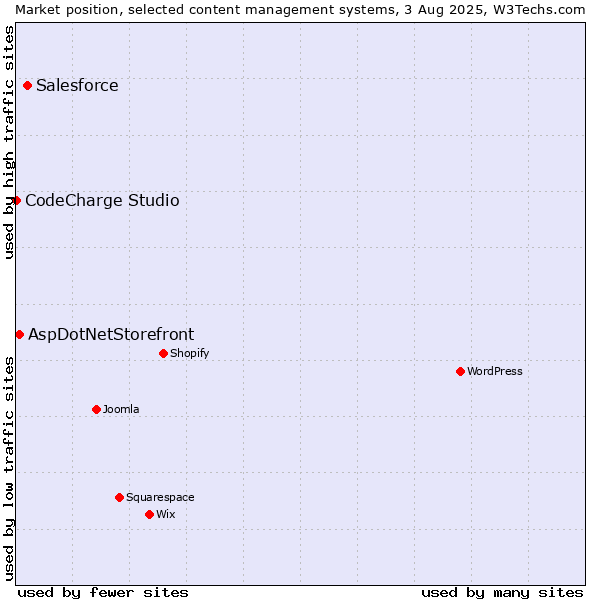Click the Salesforce red data point

(x=28, y=86)
